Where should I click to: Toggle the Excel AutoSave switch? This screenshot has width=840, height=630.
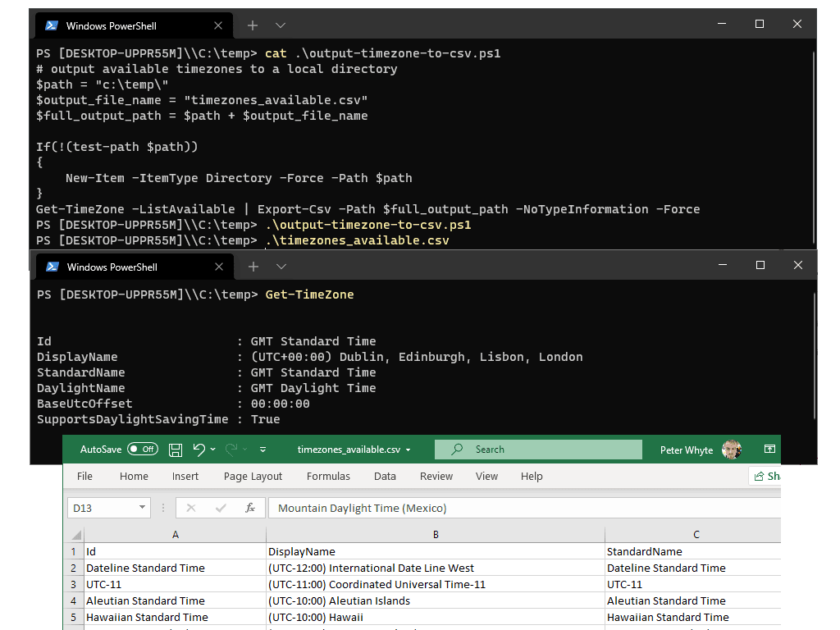click(143, 450)
